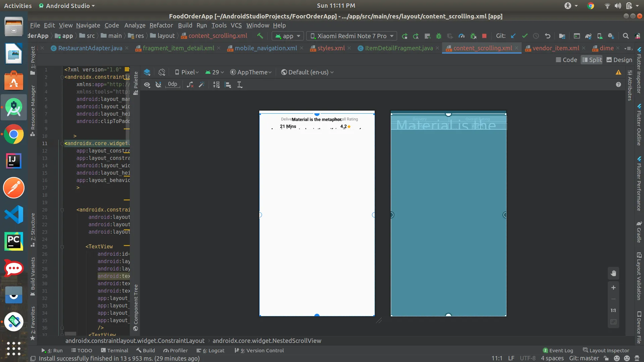Select the pan hand tool
The image size is (644, 362).
coord(613,273)
